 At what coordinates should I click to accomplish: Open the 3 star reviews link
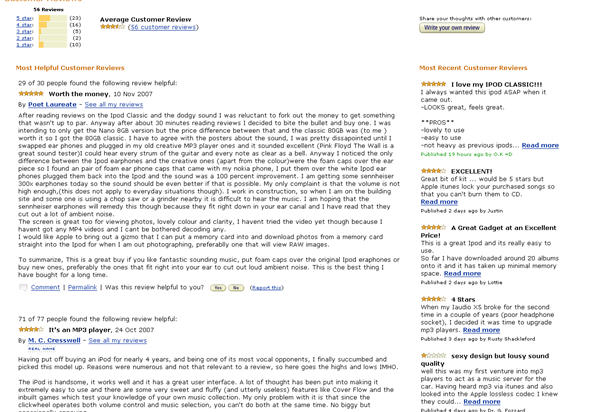(24, 32)
